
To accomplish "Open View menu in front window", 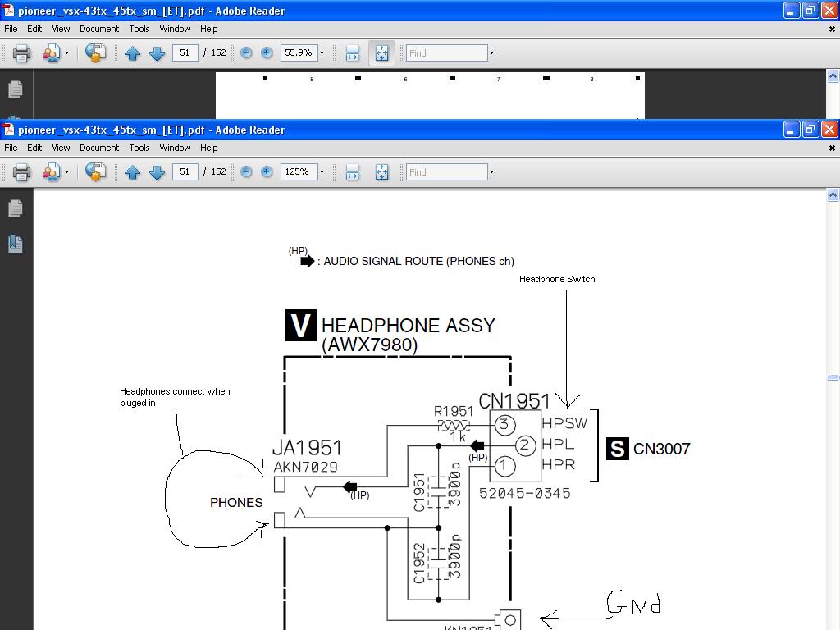I will click(x=61, y=148).
